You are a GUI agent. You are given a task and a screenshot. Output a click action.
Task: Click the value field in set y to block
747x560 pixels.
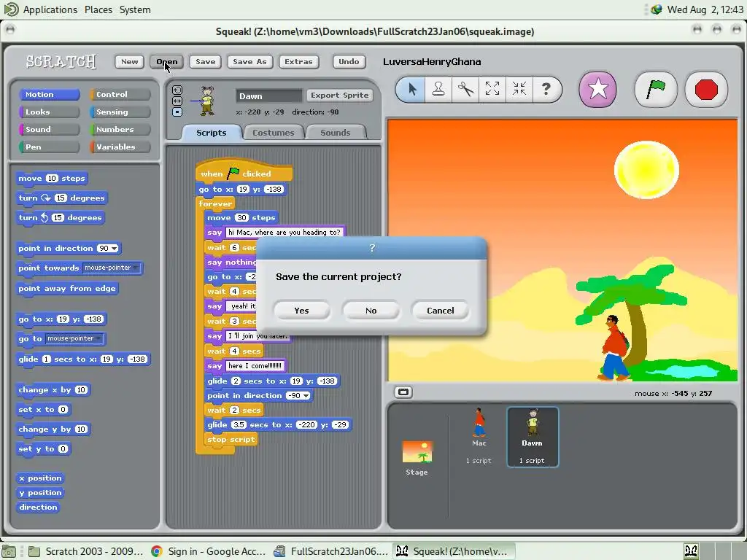pyautogui.click(x=63, y=448)
